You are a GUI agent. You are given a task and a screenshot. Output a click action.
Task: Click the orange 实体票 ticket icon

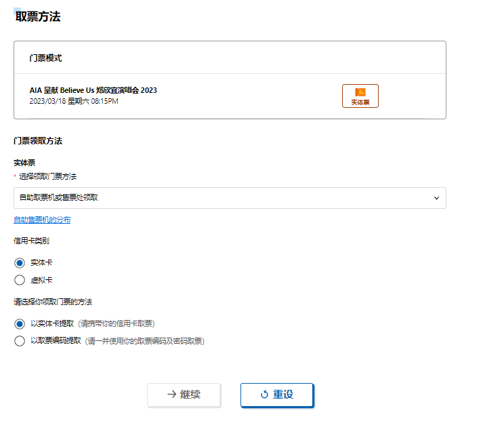pyautogui.click(x=360, y=92)
